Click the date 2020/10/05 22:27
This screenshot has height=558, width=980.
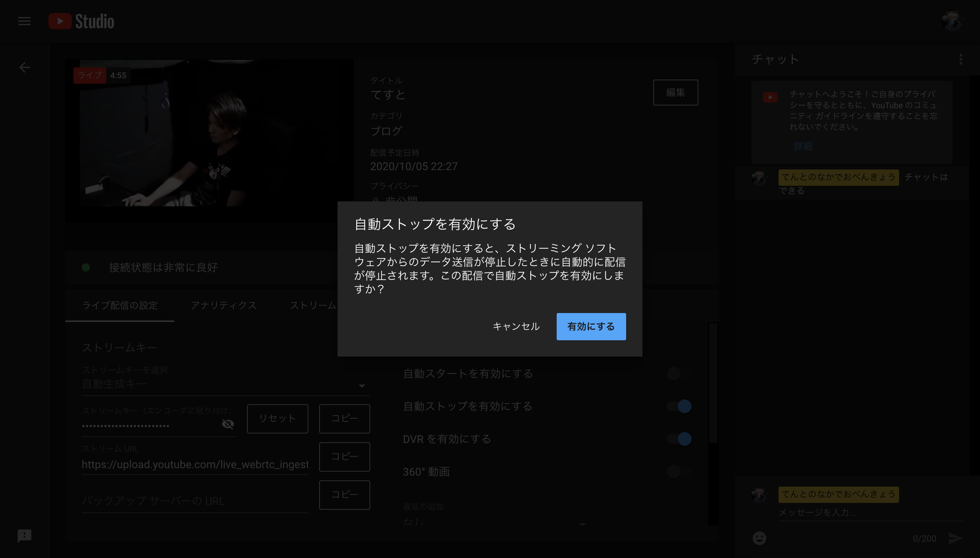pos(414,166)
